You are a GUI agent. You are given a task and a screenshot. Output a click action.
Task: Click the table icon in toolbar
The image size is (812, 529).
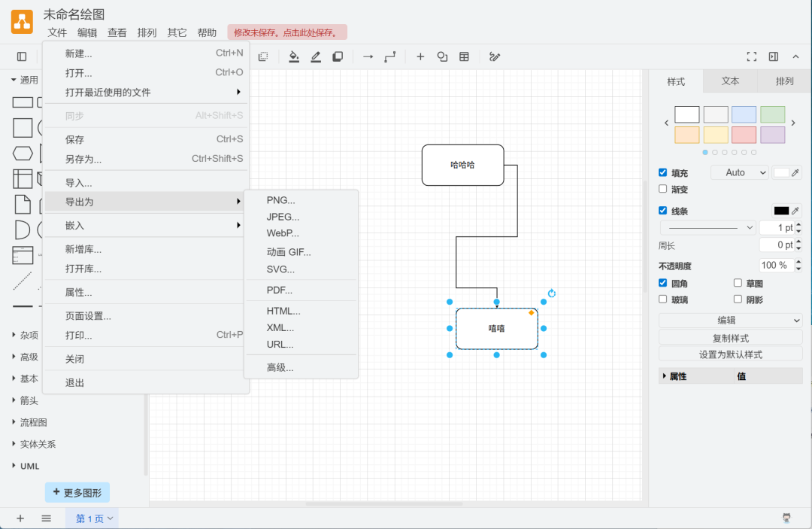click(x=465, y=56)
